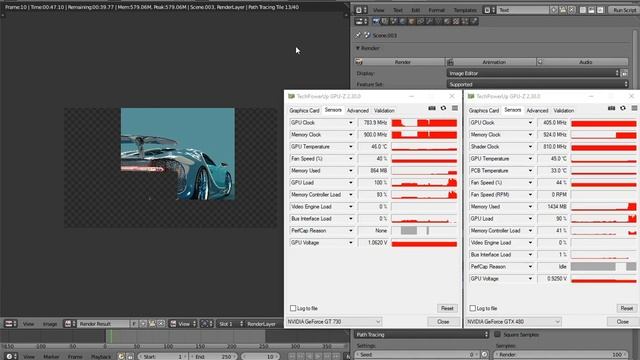Click the refresh icon in GT 730 GPU-Z window
640x360 pixels.
[x=443, y=108]
